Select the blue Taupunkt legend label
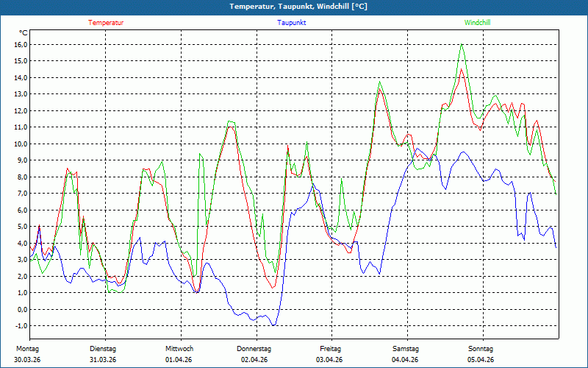Viewport: 588px width, 368px height. [292, 23]
